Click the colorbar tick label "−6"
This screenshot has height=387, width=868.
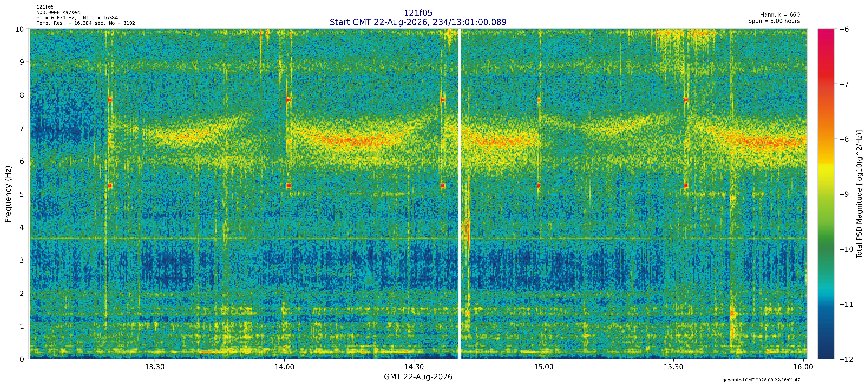point(844,29)
